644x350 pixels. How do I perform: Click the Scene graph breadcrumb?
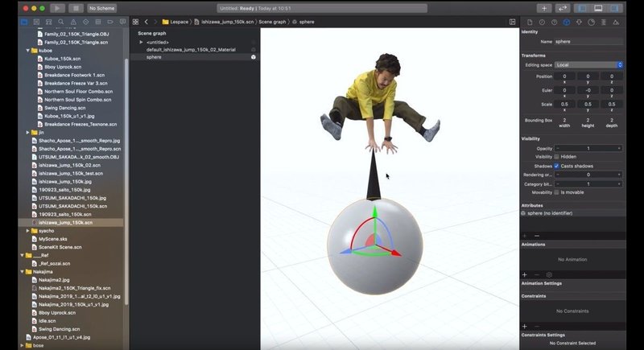(272, 22)
